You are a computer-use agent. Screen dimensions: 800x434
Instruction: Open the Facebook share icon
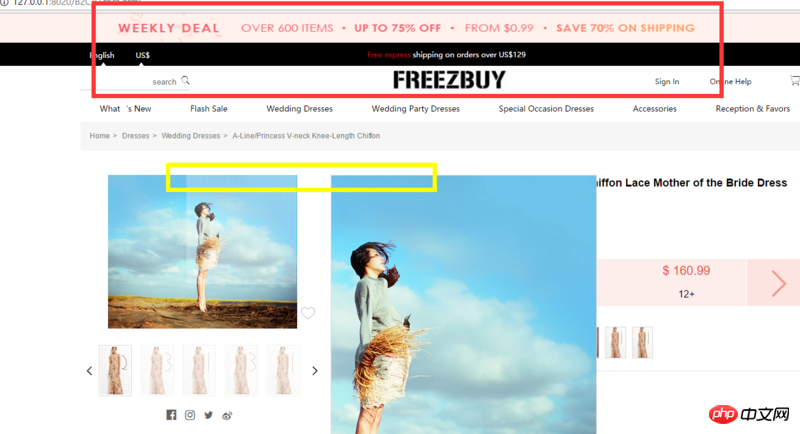[171, 415]
